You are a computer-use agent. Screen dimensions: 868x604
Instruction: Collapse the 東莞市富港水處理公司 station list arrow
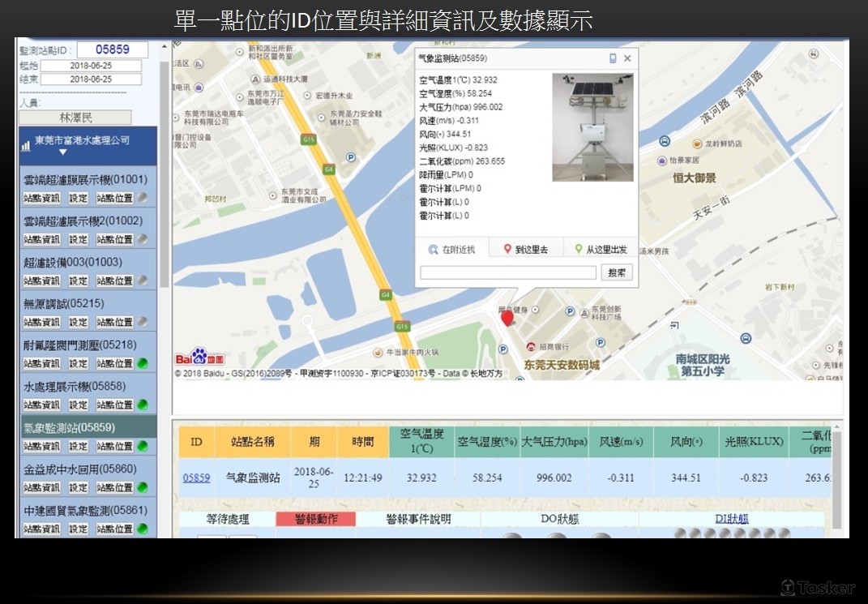(x=62, y=152)
